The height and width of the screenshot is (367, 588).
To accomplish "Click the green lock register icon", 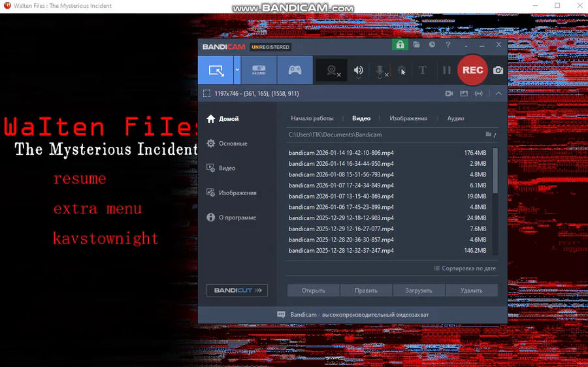I will pyautogui.click(x=400, y=44).
